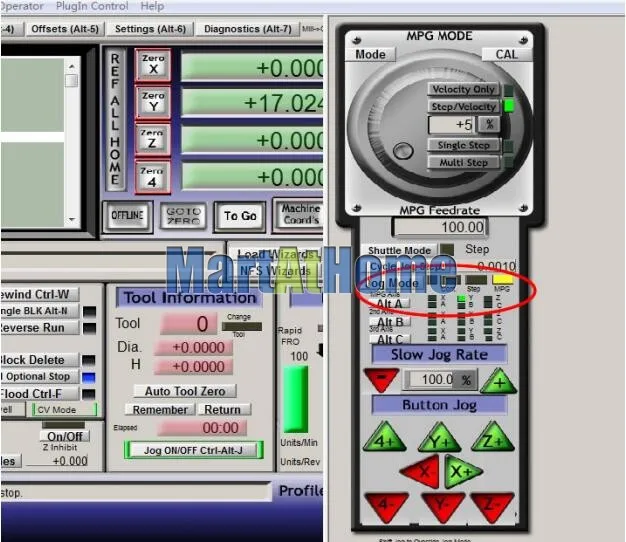Click the velocity percent field showing +5
This screenshot has height=542, width=626.
tap(452, 125)
